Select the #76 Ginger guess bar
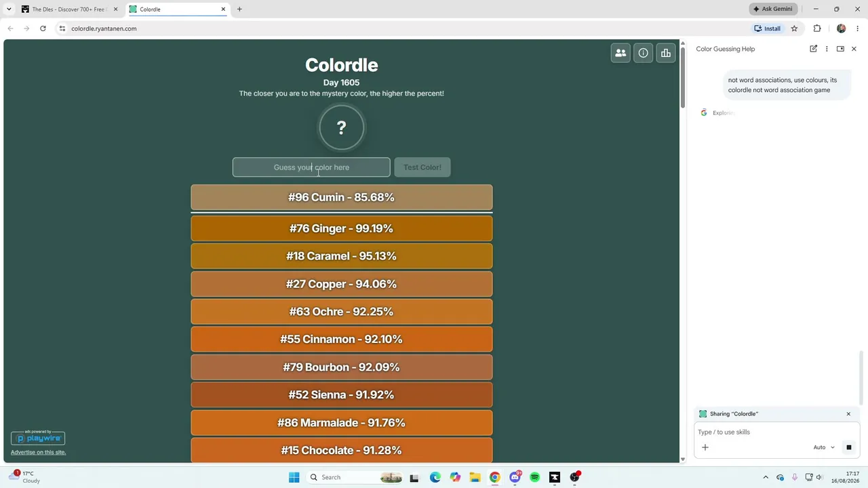Screen dimensions: 868x488 (x=342, y=228)
